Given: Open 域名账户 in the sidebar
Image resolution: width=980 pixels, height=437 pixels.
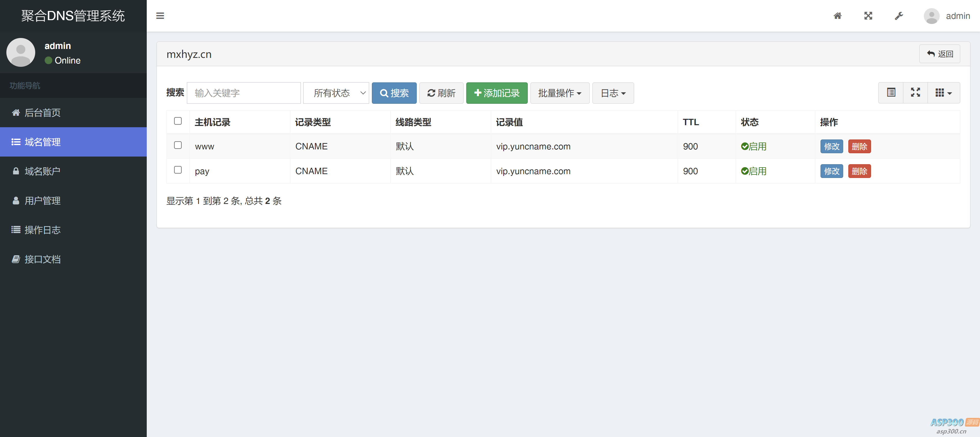Looking at the screenshot, I should click(x=43, y=171).
